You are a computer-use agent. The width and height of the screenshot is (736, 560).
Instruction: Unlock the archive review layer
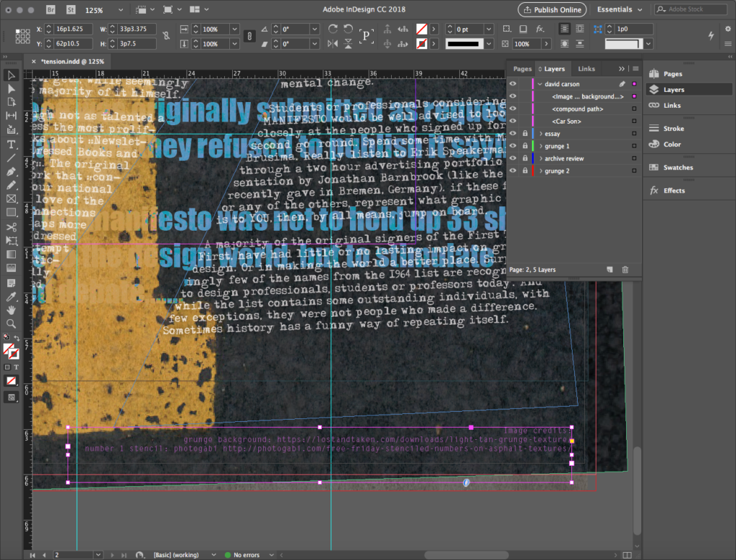pos(525,158)
